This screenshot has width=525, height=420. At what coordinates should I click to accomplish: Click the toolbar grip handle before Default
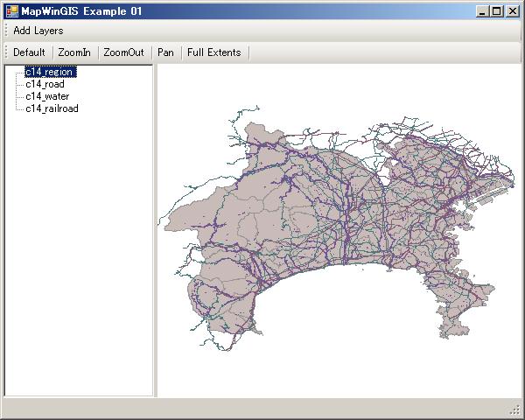coord(6,52)
